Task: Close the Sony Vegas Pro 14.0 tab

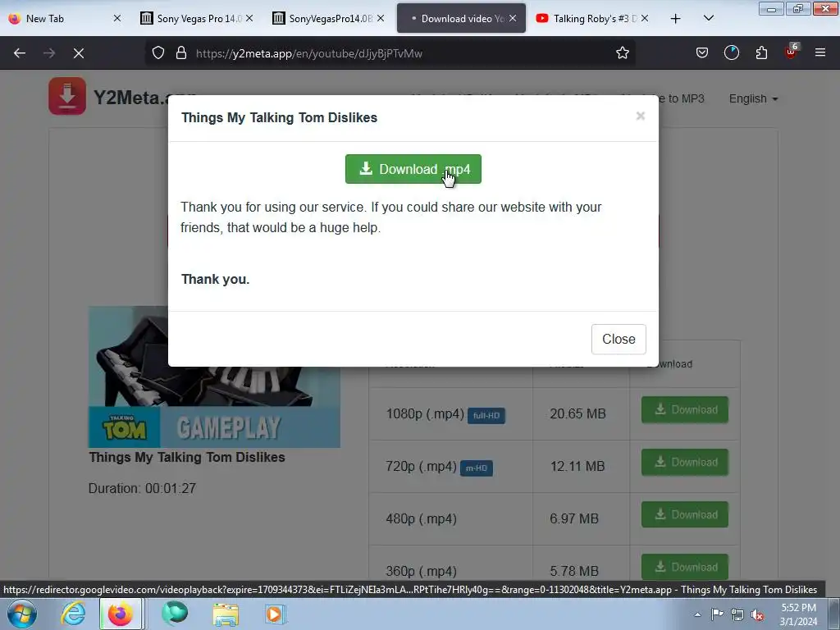Action: coord(249,18)
